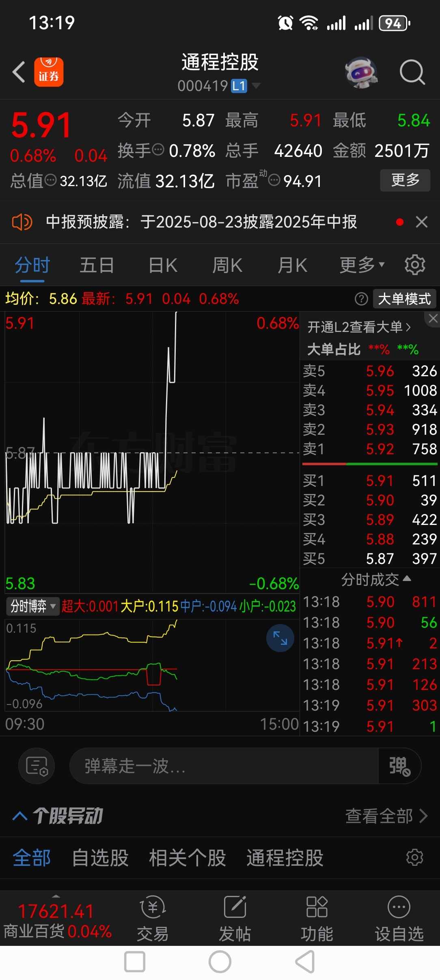Select the 卖1 5.92 order row
Image resolution: width=440 pixels, height=980 pixels.
[x=370, y=449]
